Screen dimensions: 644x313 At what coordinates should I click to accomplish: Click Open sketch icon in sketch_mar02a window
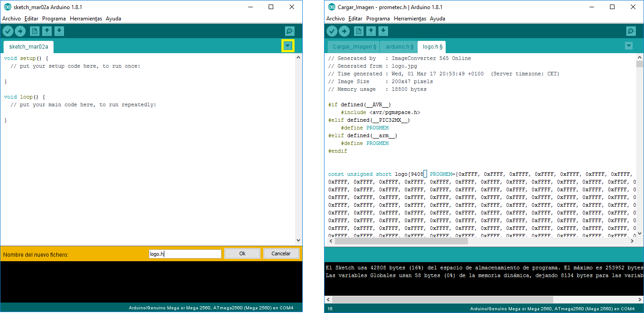click(x=47, y=31)
